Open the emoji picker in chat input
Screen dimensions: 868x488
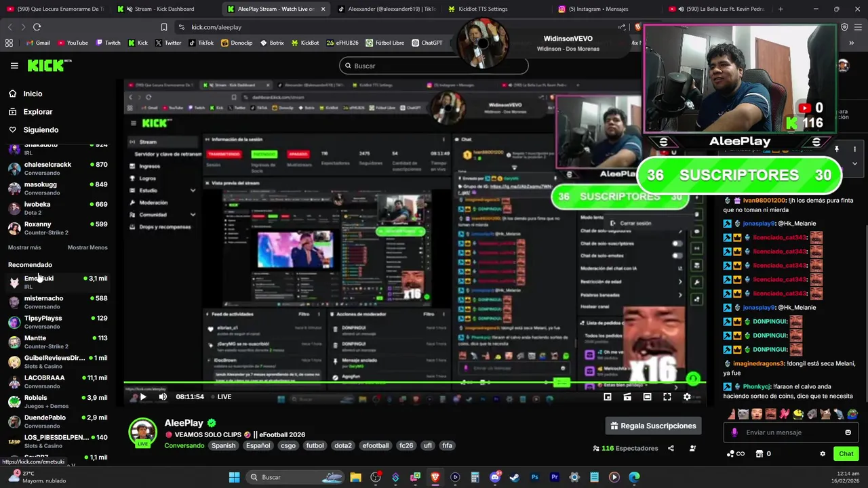848,432
